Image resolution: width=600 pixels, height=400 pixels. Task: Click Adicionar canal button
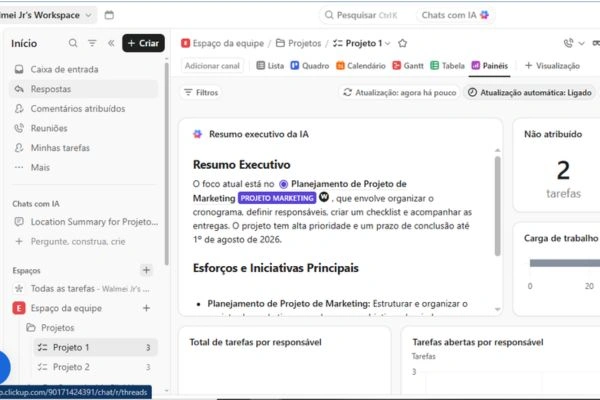[212, 65]
